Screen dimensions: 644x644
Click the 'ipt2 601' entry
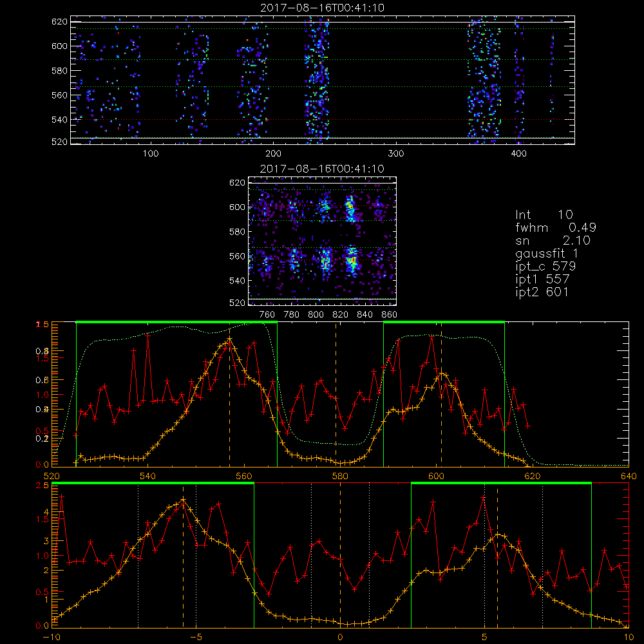tap(542, 292)
